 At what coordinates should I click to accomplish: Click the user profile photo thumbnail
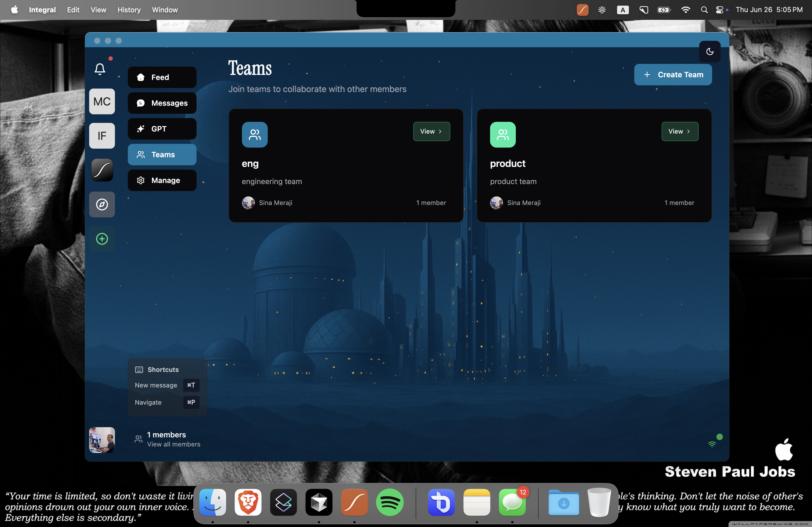click(x=102, y=440)
